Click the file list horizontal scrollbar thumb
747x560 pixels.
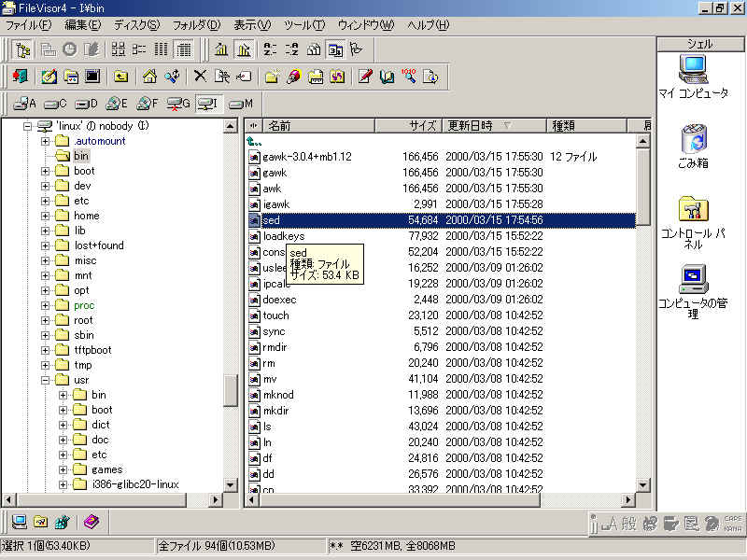point(401,500)
